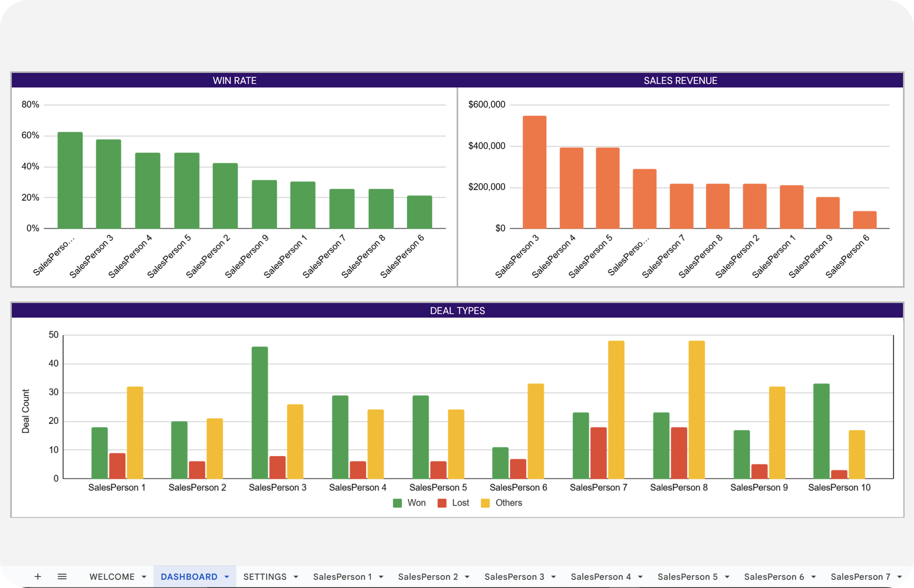Select the SalesPerson 2 sheet tab
This screenshot has height=588, width=914.
click(x=427, y=576)
